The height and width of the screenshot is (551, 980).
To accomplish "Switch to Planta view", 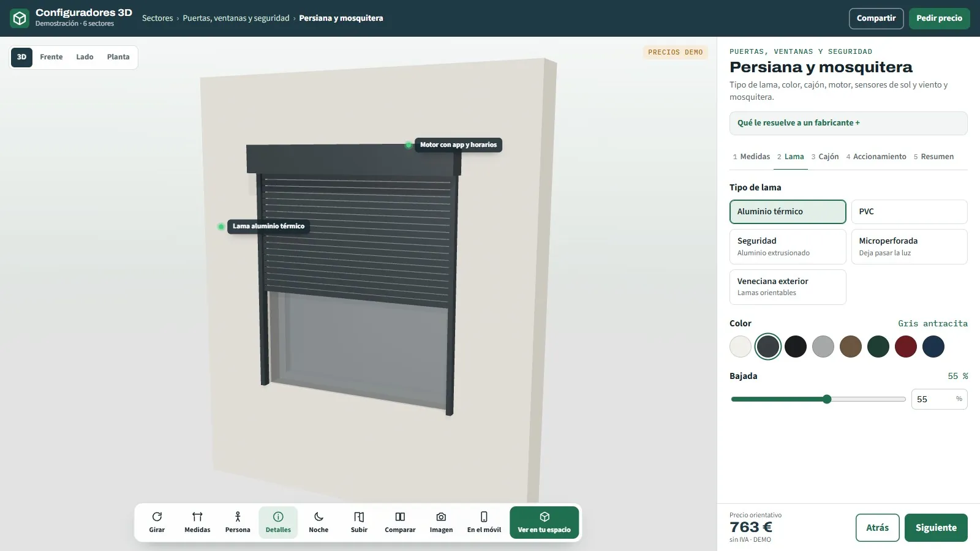I will (x=118, y=57).
